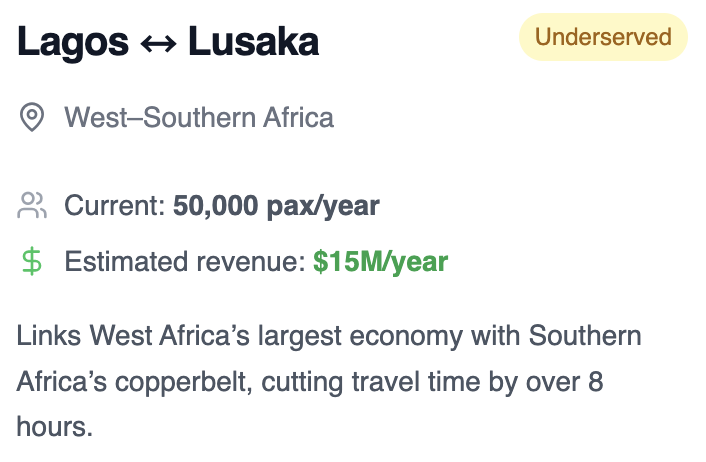Click the location pin icon
Viewport: 706px width, 462px height.
(x=32, y=117)
